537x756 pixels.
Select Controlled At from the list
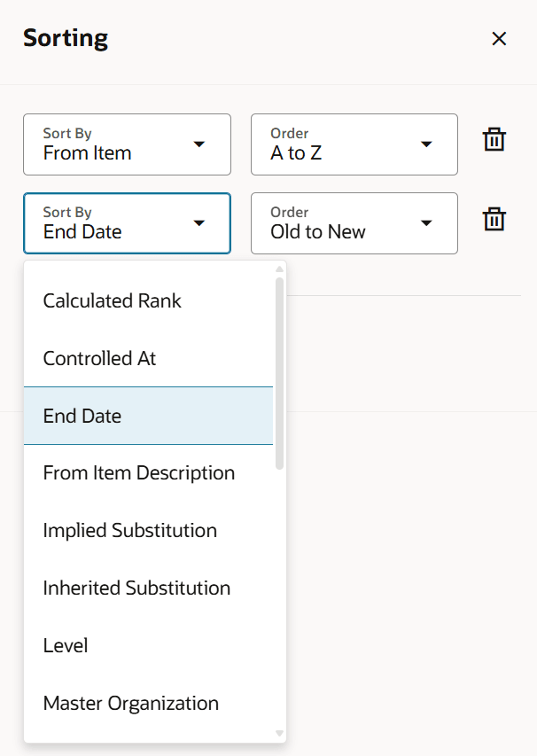(x=98, y=358)
